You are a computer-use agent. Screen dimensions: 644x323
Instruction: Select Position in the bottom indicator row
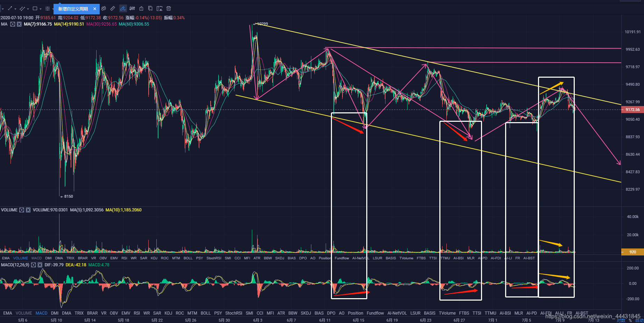click(355, 313)
